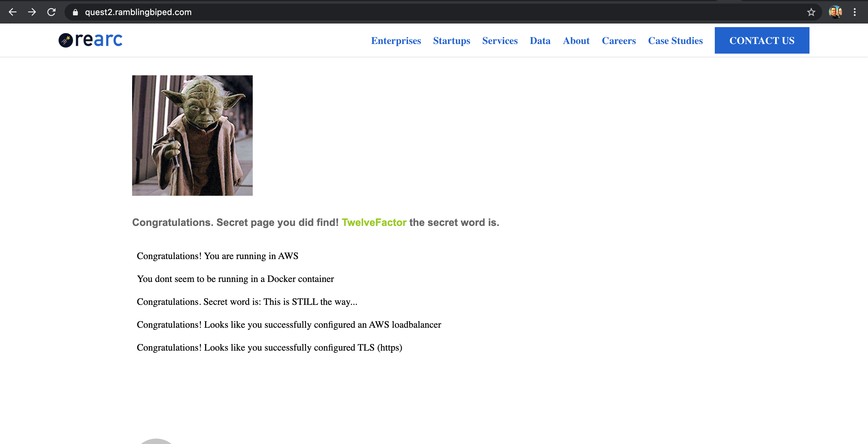Bookmark this page with star icon
868x444 pixels.
[x=811, y=12]
